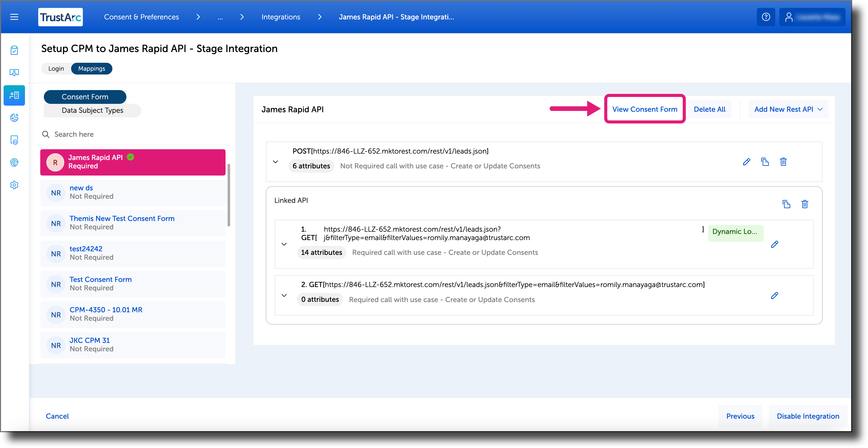
Task: Open the monitor user sidebar icon
Action: point(14,72)
